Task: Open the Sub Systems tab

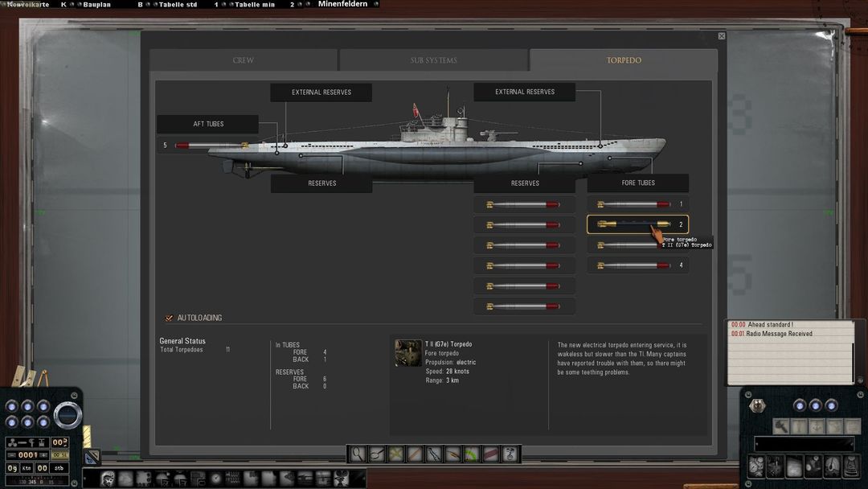Action: click(433, 60)
